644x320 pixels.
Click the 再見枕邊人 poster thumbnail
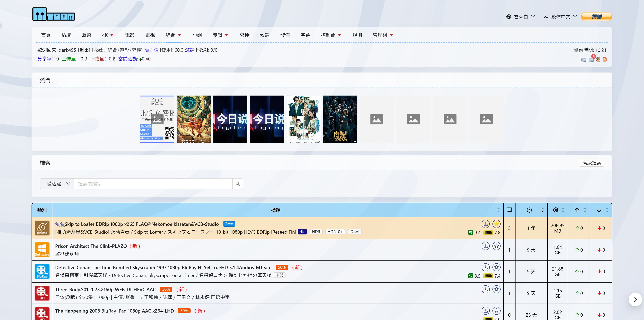point(340,119)
